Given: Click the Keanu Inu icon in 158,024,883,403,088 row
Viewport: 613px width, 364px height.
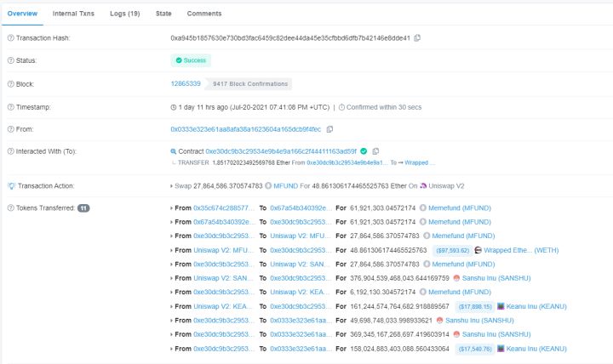Looking at the screenshot, I should pos(501,349).
